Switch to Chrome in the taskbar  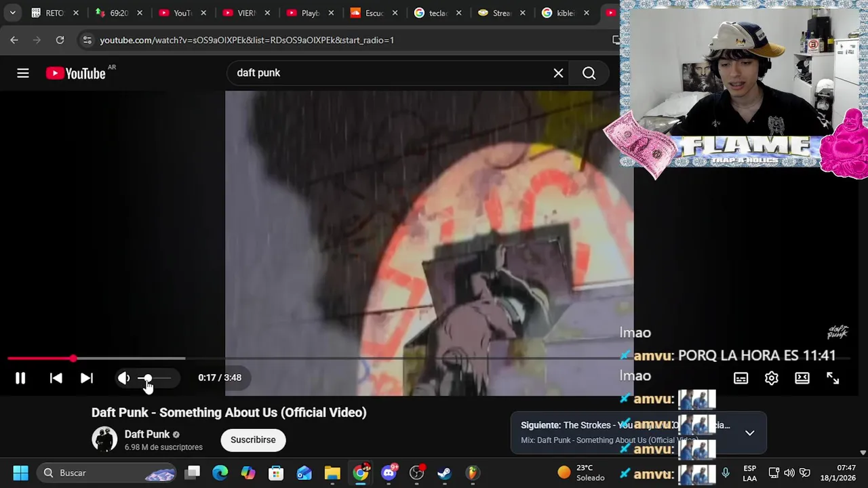tap(361, 473)
